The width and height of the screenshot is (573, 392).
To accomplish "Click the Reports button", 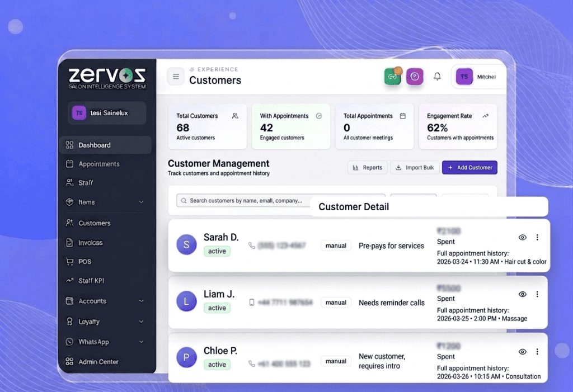I will pos(367,167).
